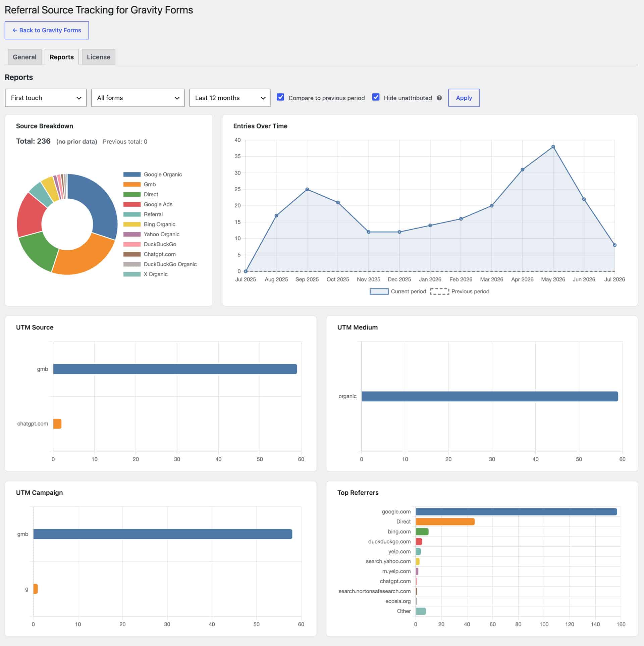Click the Top Referrers heading

point(358,493)
